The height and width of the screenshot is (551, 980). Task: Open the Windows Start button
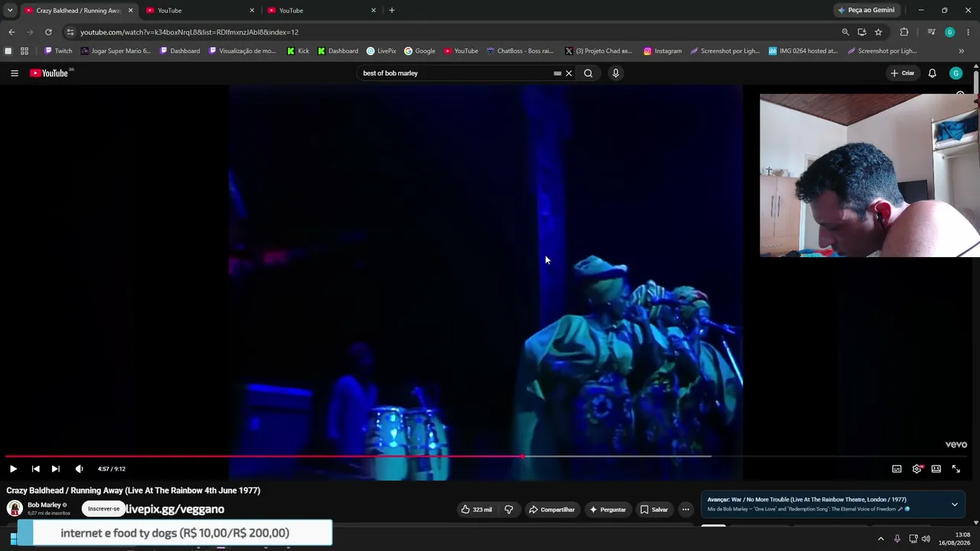14,539
